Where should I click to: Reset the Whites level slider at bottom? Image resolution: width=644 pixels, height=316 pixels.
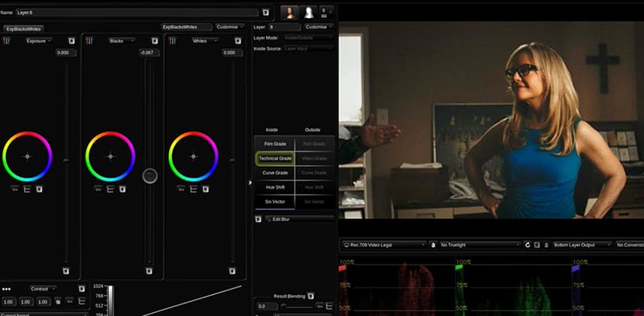[x=232, y=271]
